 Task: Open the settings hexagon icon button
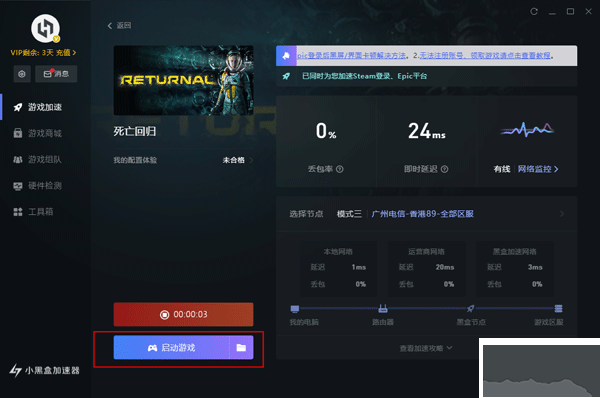click(x=22, y=74)
